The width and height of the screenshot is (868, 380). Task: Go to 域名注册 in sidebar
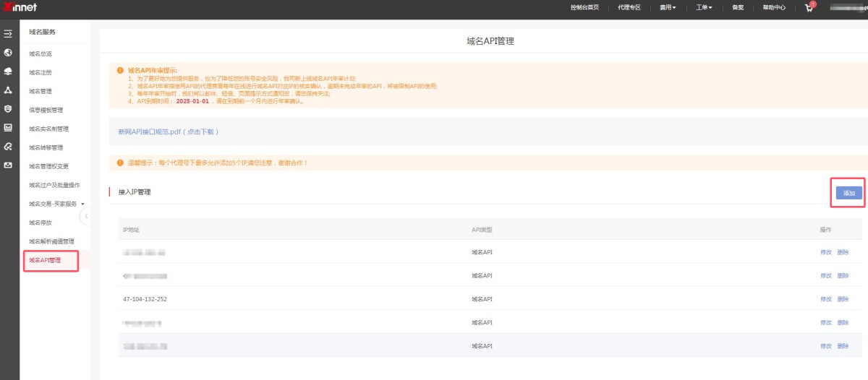coord(41,72)
